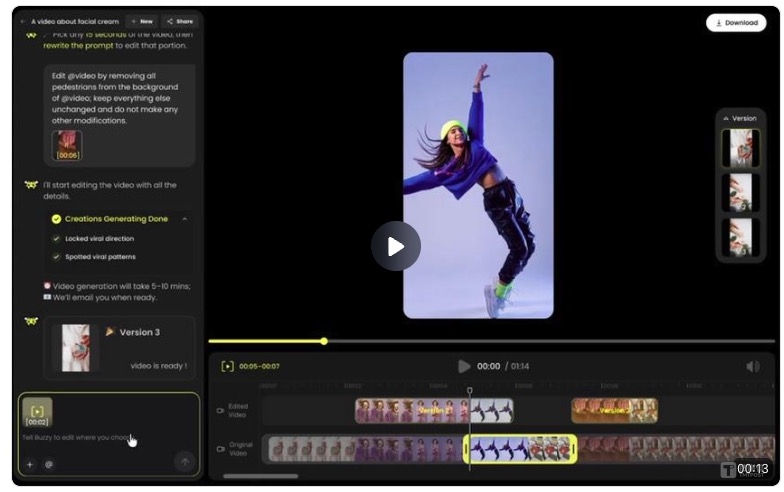784x492 pixels.
Task: Click the camera icon on the Original Video track
Action: [220, 449]
